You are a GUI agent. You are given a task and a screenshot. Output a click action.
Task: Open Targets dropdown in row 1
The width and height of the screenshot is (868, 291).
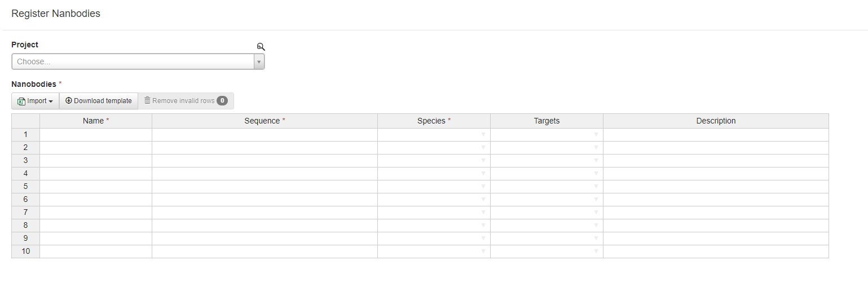[x=596, y=135]
